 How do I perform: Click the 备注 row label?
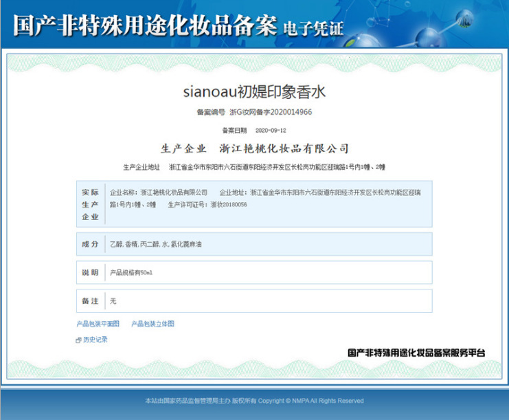(x=90, y=301)
